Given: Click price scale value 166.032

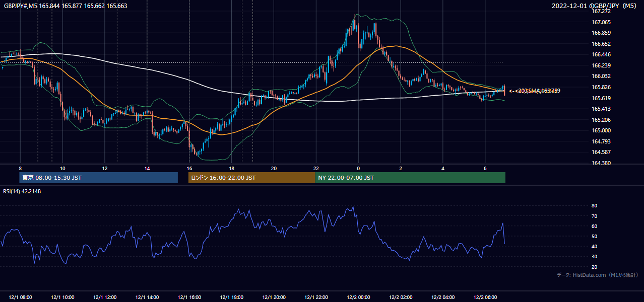Looking at the screenshot, I should [x=601, y=76].
